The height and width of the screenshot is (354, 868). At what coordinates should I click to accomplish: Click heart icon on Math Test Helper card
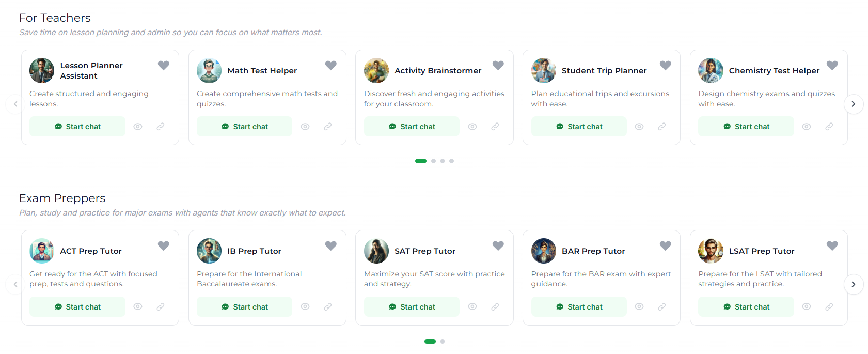331,65
